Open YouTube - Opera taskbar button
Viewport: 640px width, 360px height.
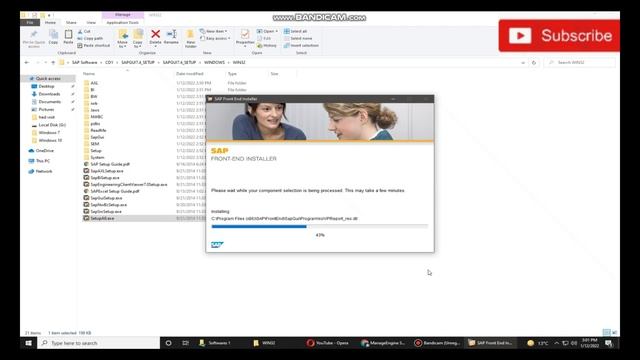pos(328,343)
